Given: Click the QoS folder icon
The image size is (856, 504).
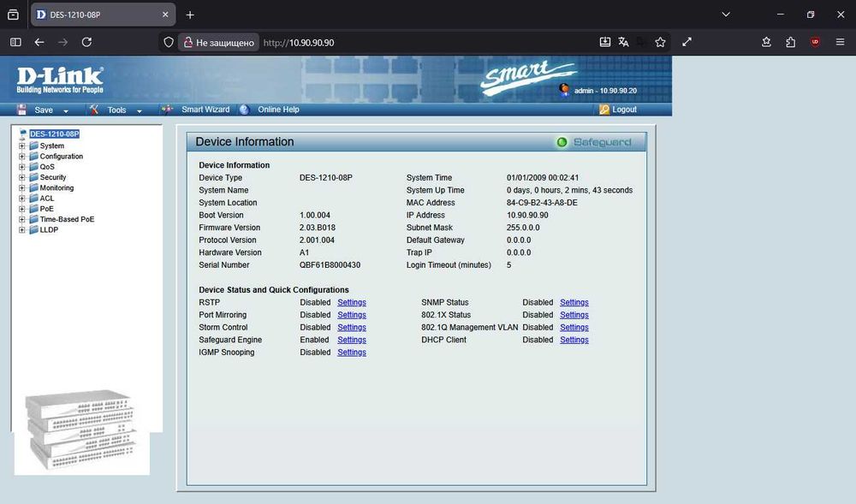Looking at the screenshot, I should [x=34, y=166].
